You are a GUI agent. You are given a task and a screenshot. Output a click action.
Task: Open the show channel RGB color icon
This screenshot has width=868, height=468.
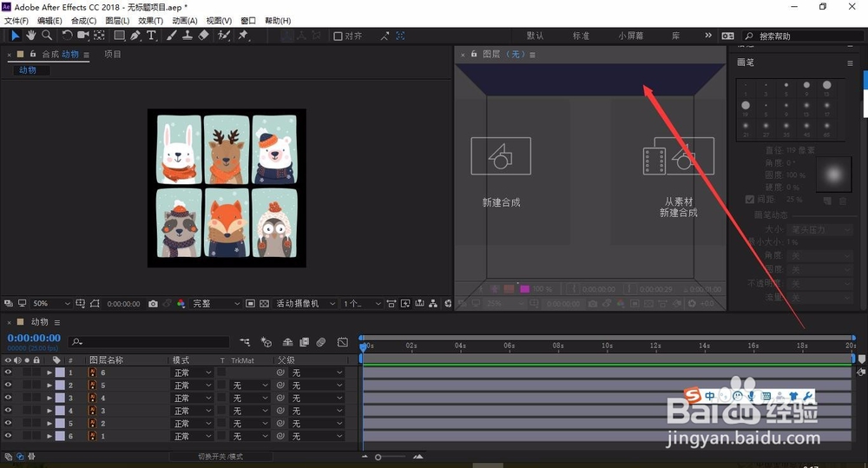click(x=181, y=304)
